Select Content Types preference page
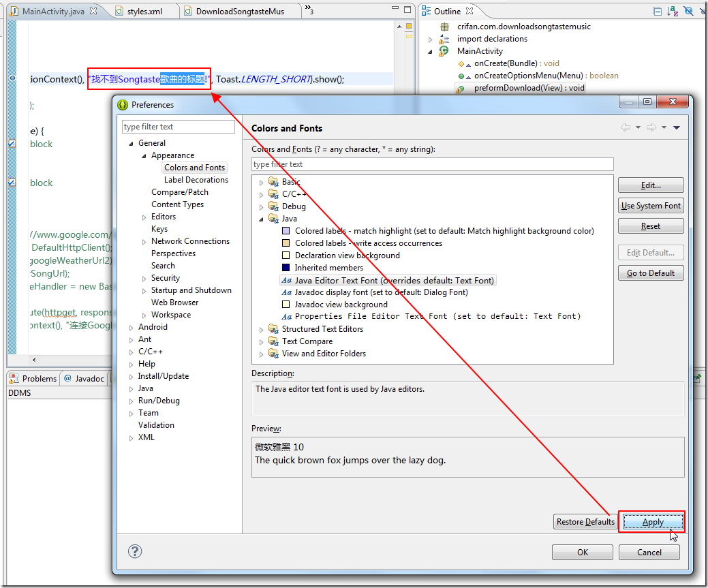Viewport: 708px width, 588px height. tap(177, 204)
